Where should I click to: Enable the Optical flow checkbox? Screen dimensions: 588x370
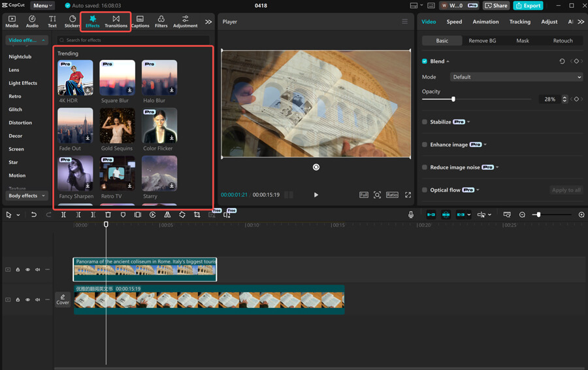pos(425,190)
